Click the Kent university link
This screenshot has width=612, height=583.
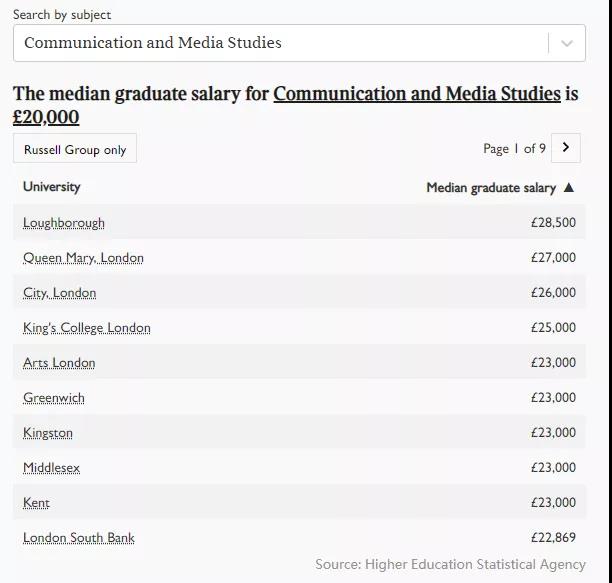tap(36, 503)
